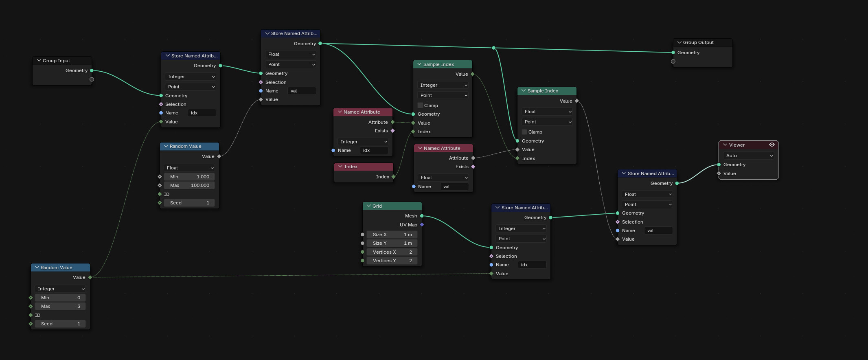Image resolution: width=868 pixels, height=360 pixels.
Task: Click ID socket of the Float Random Value
Action: pyautogui.click(x=160, y=194)
